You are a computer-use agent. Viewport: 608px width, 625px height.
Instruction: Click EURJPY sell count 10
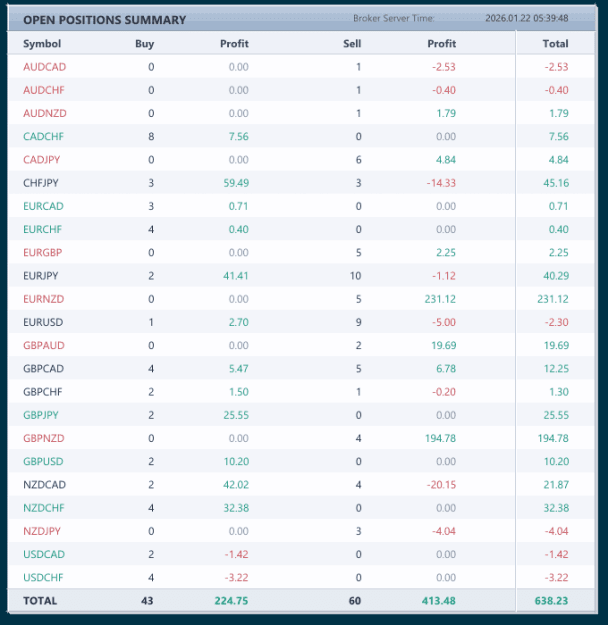(355, 275)
